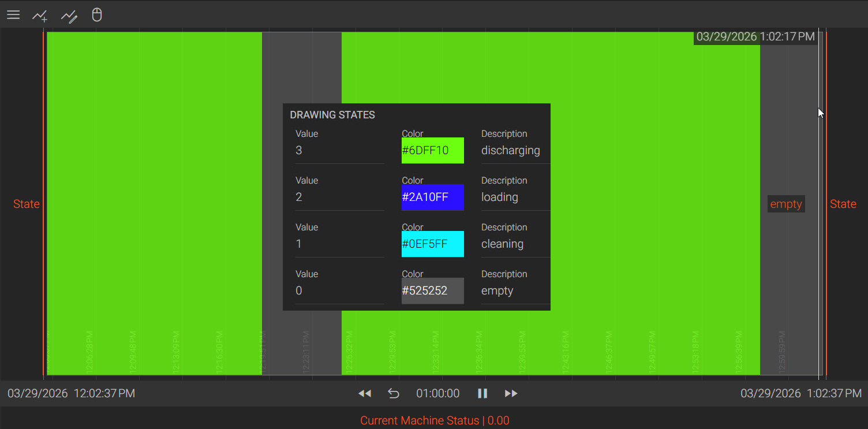Image resolution: width=868 pixels, height=429 pixels.
Task: Click the Value field containing 0
Action: point(340,291)
